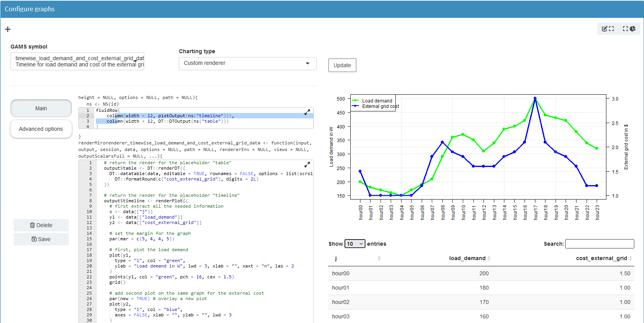Place cursor on code line 18 plot(y1

[120, 255]
